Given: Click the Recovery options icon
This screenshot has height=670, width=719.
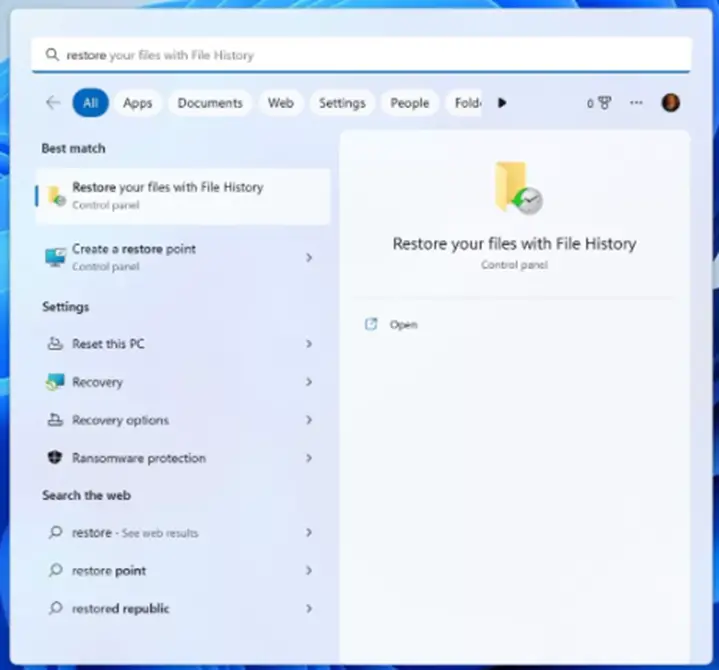Looking at the screenshot, I should [x=55, y=420].
